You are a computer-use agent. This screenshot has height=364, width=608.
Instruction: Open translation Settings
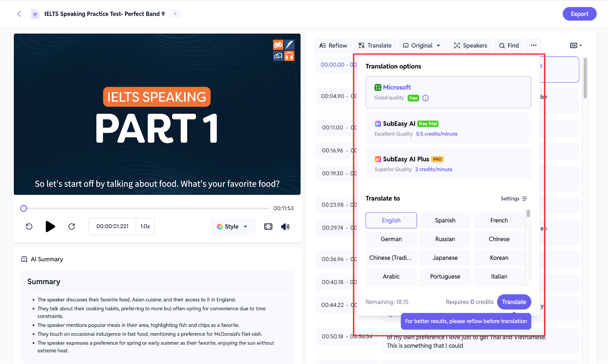click(x=514, y=199)
